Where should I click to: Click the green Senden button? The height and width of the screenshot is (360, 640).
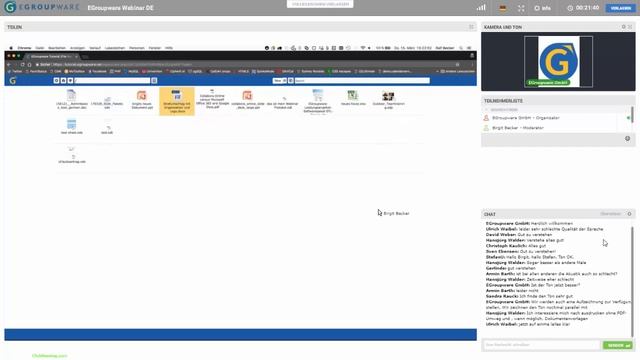(618, 345)
